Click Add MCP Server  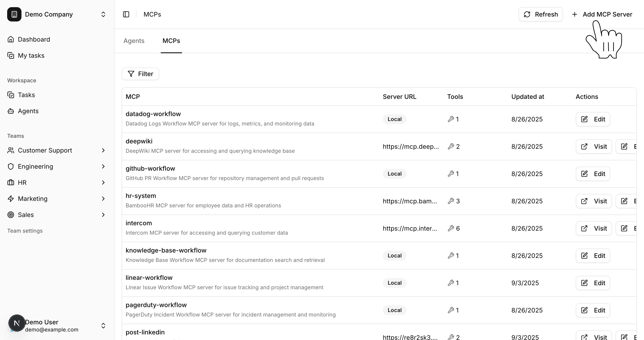(602, 14)
